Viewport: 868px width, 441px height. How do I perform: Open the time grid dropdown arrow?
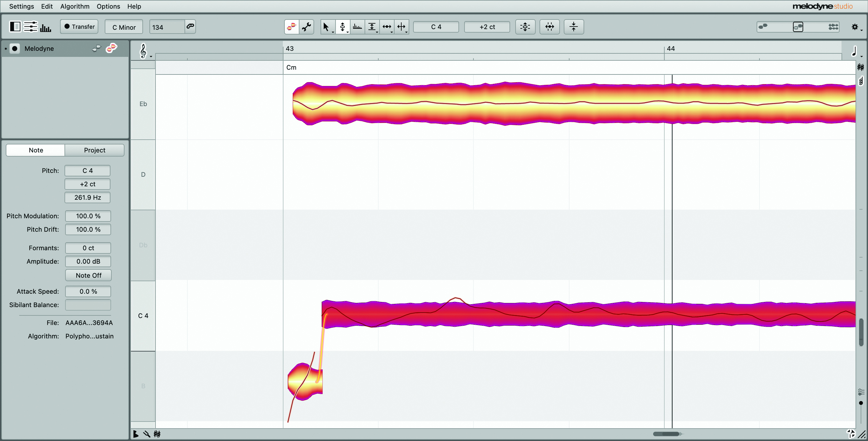click(x=862, y=56)
